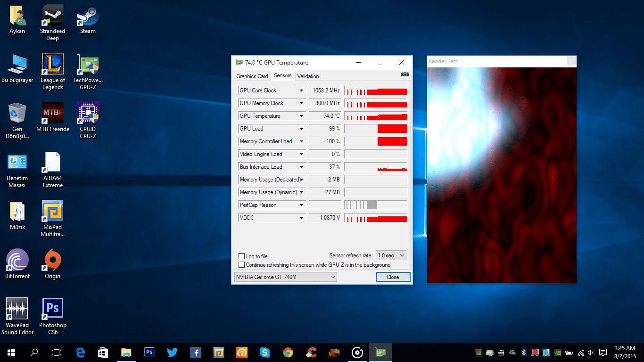Select the Stranded Deep desktop shortcut
Viewport: 644px width, 362px height.
(x=52, y=23)
